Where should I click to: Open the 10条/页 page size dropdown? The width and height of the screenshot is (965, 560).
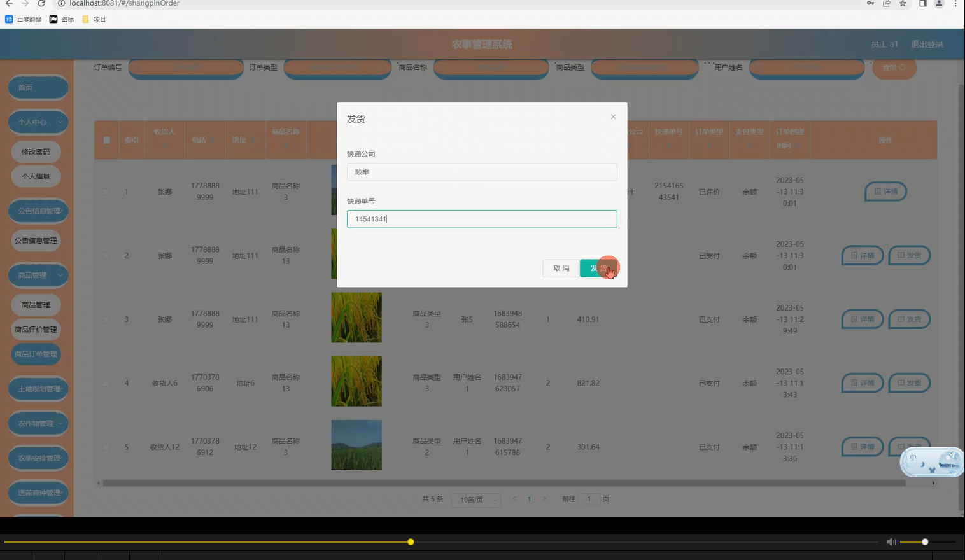(475, 500)
